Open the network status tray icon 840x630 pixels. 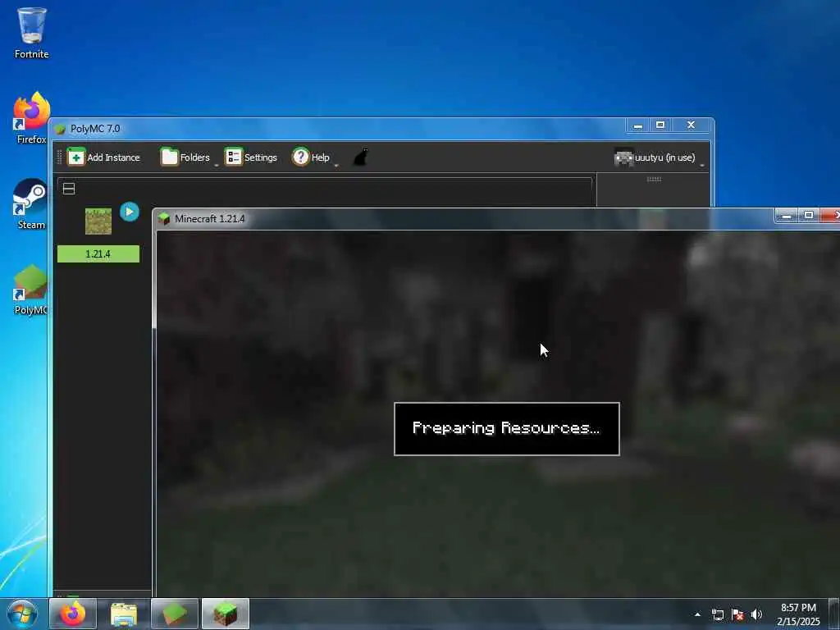(717, 614)
